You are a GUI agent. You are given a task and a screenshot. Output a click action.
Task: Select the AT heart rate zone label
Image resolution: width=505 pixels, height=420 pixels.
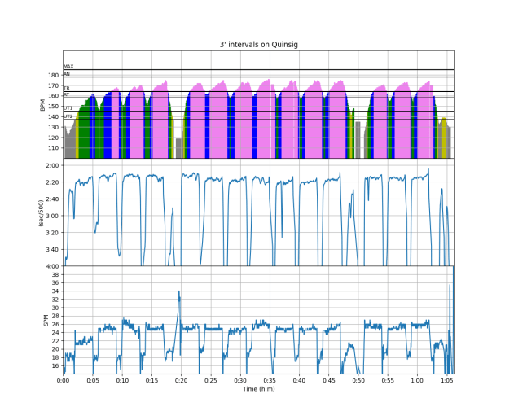click(x=67, y=95)
